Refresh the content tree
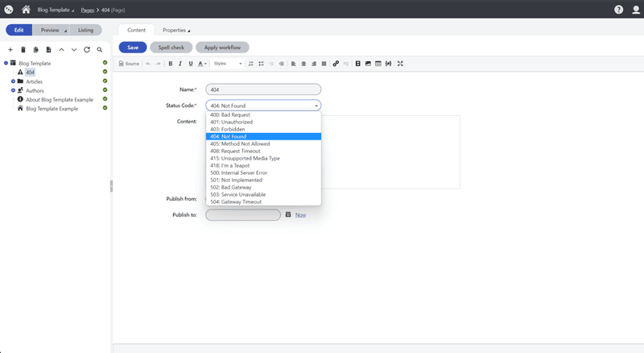 (87, 50)
